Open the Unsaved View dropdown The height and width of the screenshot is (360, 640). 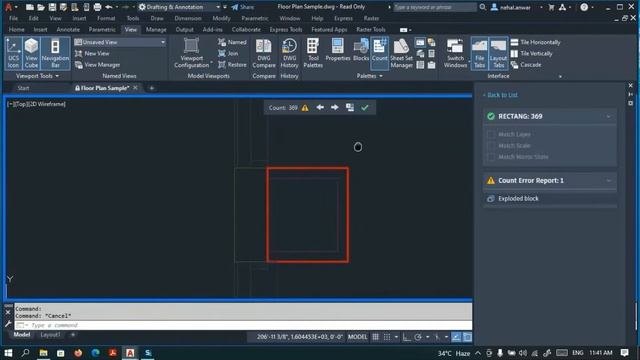(120, 42)
